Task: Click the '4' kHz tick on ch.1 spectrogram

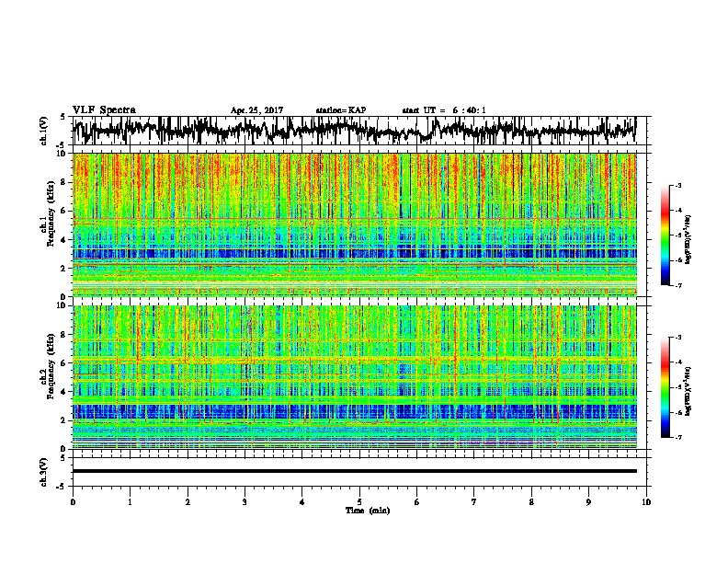Action: 64,240
